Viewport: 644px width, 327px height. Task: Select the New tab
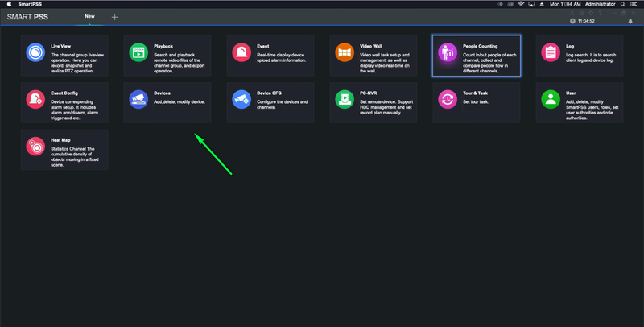click(x=89, y=16)
